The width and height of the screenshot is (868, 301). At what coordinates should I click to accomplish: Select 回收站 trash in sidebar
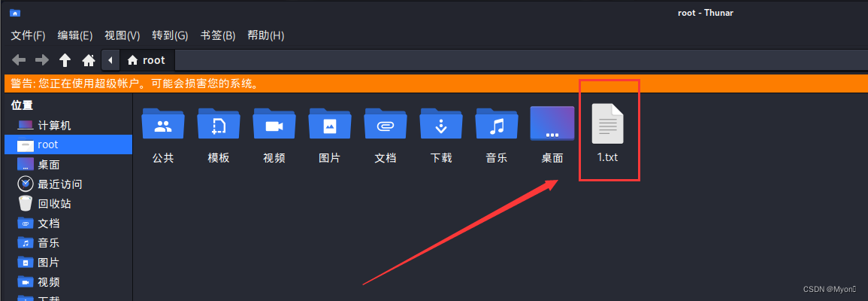(x=68, y=203)
